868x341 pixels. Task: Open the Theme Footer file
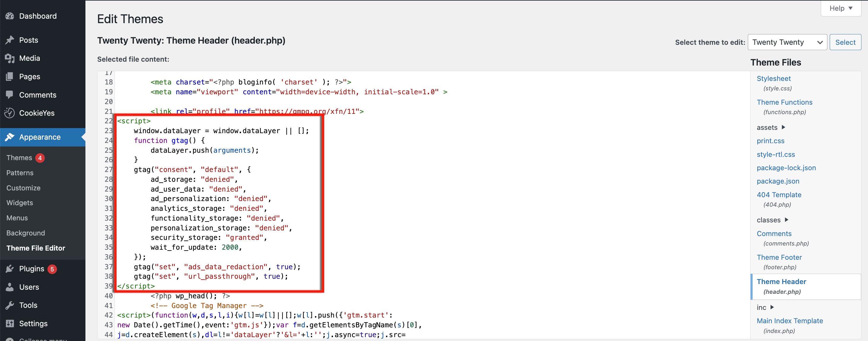(x=779, y=257)
